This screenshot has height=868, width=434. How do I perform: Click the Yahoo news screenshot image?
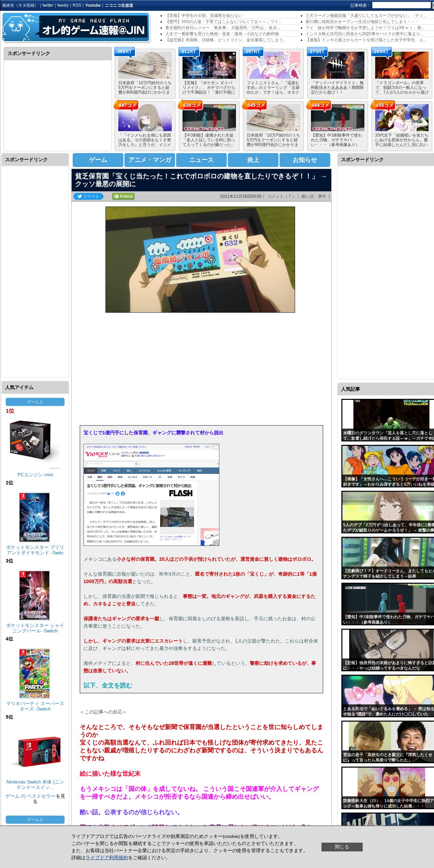151,495
